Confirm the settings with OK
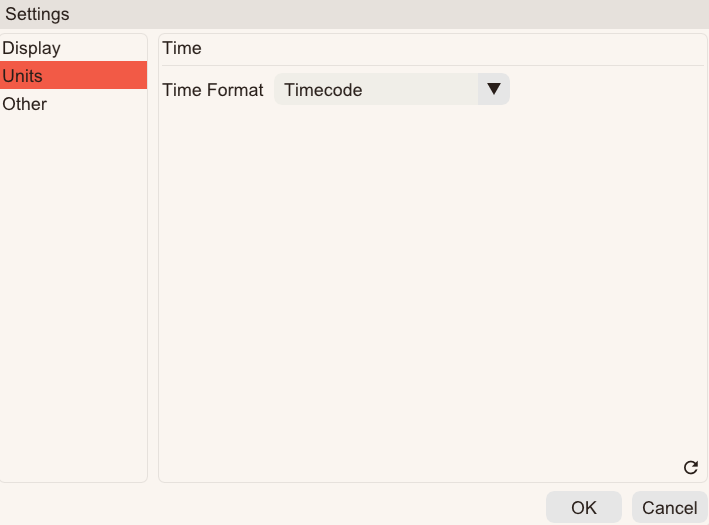The width and height of the screenshot is (709, 525). (584, 508)
